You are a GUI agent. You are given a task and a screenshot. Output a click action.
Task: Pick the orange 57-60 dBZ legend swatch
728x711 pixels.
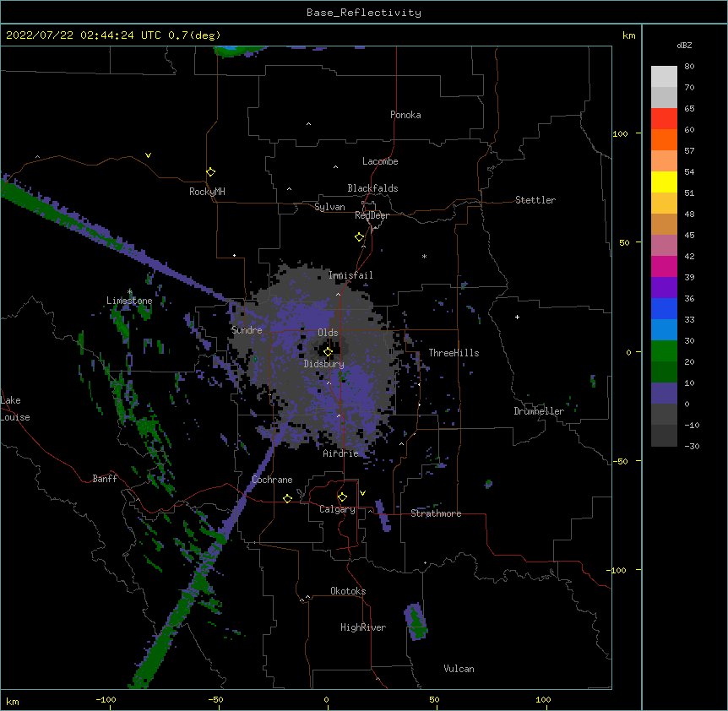(664, 139)
